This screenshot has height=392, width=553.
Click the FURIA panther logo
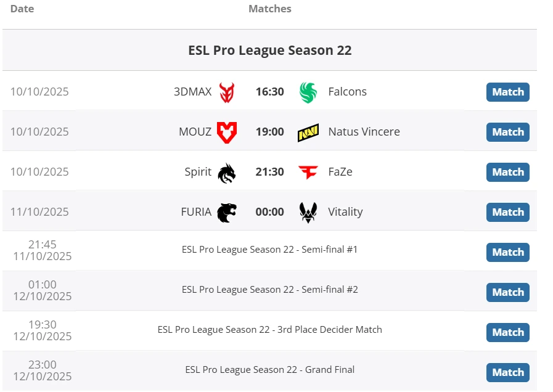227,212
